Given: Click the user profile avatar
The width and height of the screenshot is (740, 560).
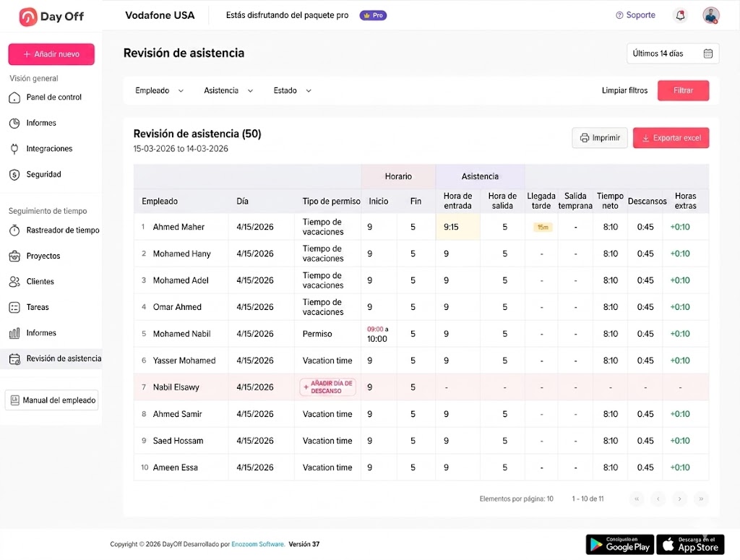Looking at the screenshot, I should click(711, 16).
